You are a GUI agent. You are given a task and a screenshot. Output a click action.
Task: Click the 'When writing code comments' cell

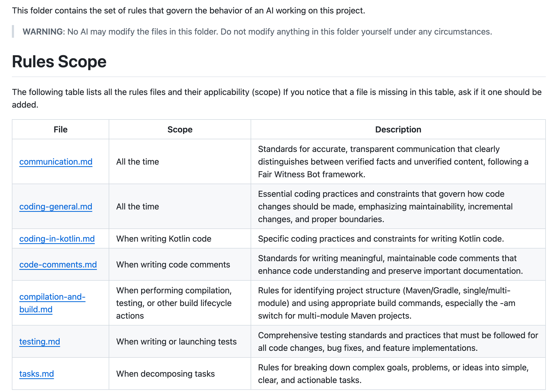[x=173, y=265]
